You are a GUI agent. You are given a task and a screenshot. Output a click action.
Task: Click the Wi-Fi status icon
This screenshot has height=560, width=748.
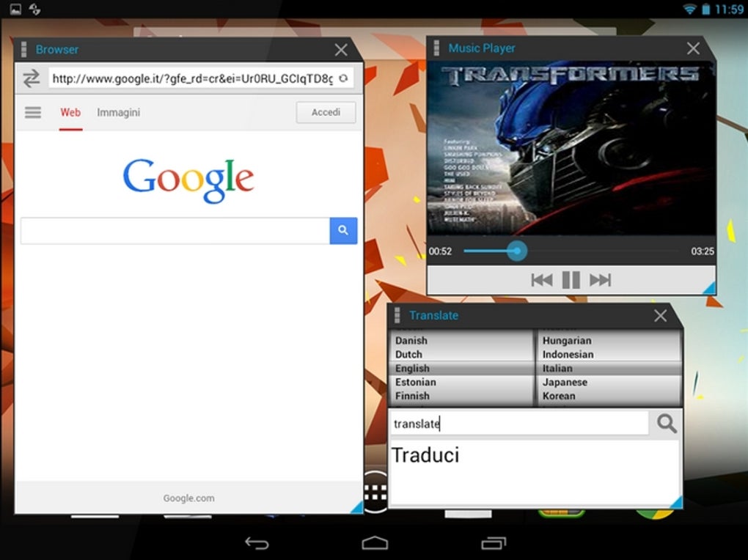[x=689, y=9]
